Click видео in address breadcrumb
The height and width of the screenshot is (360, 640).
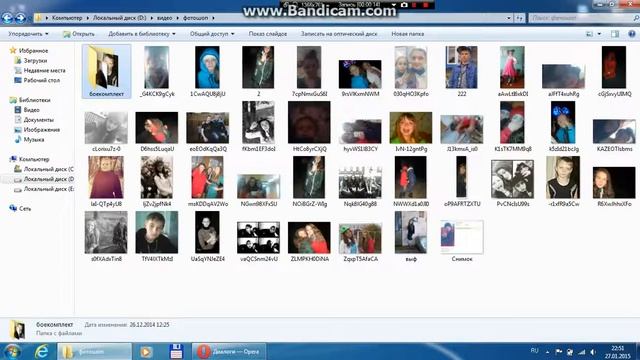(x=164, y=18)
